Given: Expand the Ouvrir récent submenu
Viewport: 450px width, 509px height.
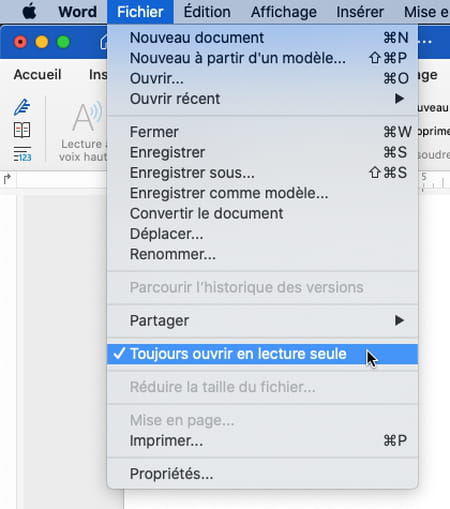Looking at the screenshot, I should pyautogui.click(x=262, y=99).
